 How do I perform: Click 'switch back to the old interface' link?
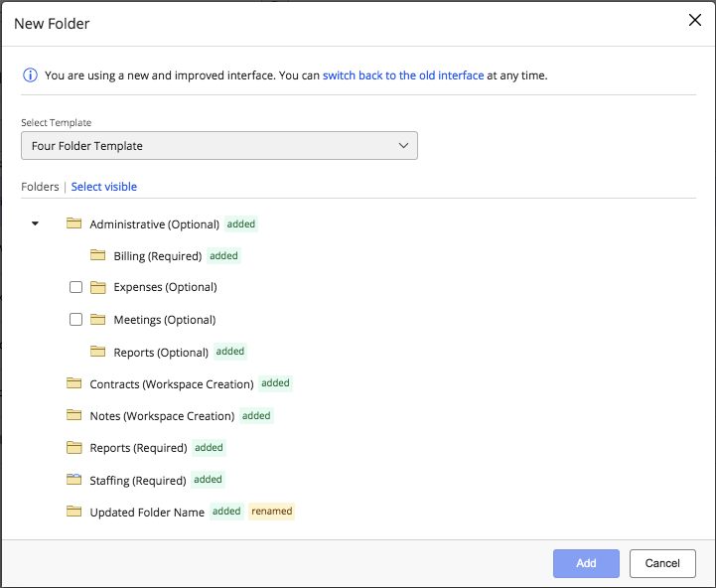tap(403, 75)
